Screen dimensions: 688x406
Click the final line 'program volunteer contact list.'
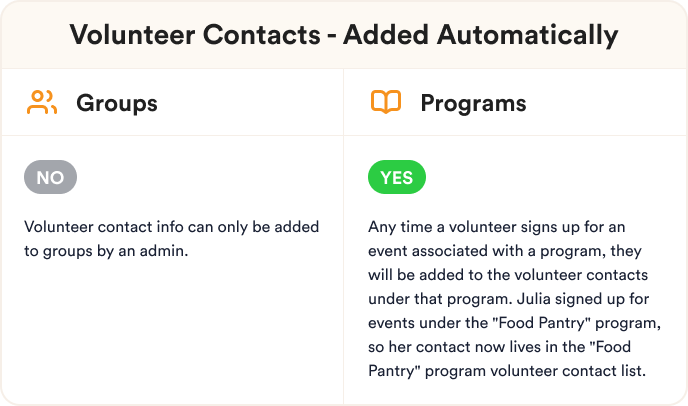[x=507, y=371]
